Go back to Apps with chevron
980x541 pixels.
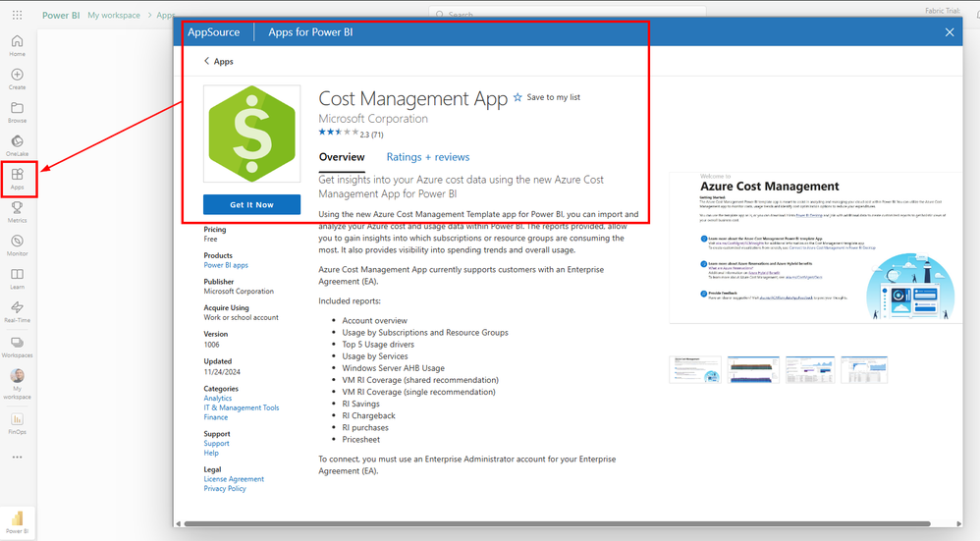click(x=218, y=61)
